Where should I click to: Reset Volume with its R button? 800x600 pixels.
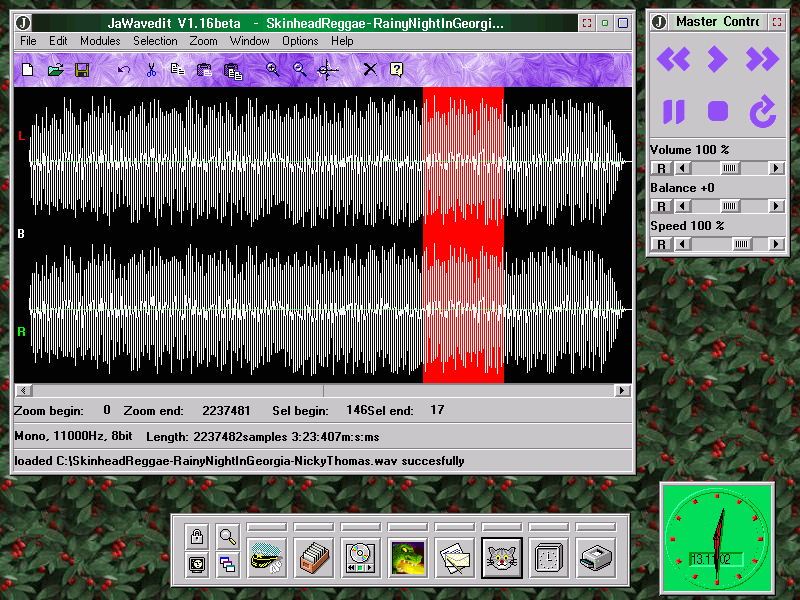coord(660,168)
